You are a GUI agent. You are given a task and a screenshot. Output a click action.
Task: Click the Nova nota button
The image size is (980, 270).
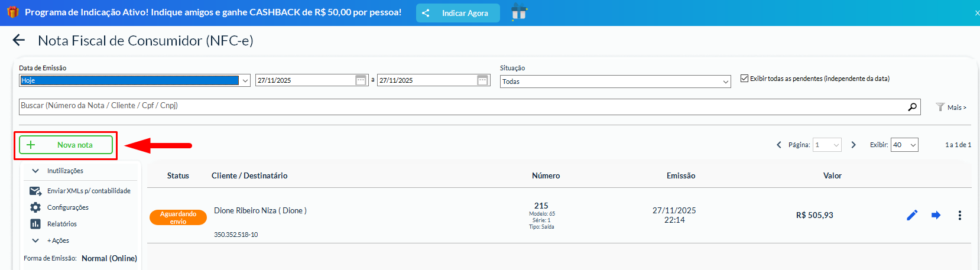66,145
